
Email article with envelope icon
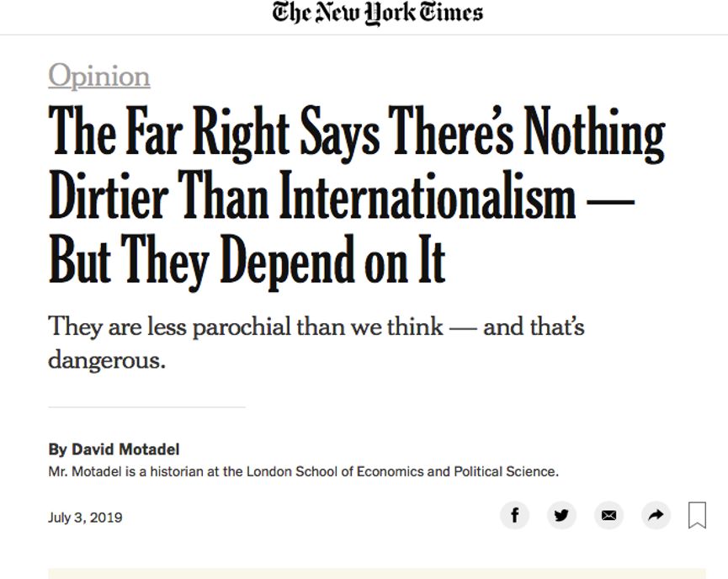(608, 515)
